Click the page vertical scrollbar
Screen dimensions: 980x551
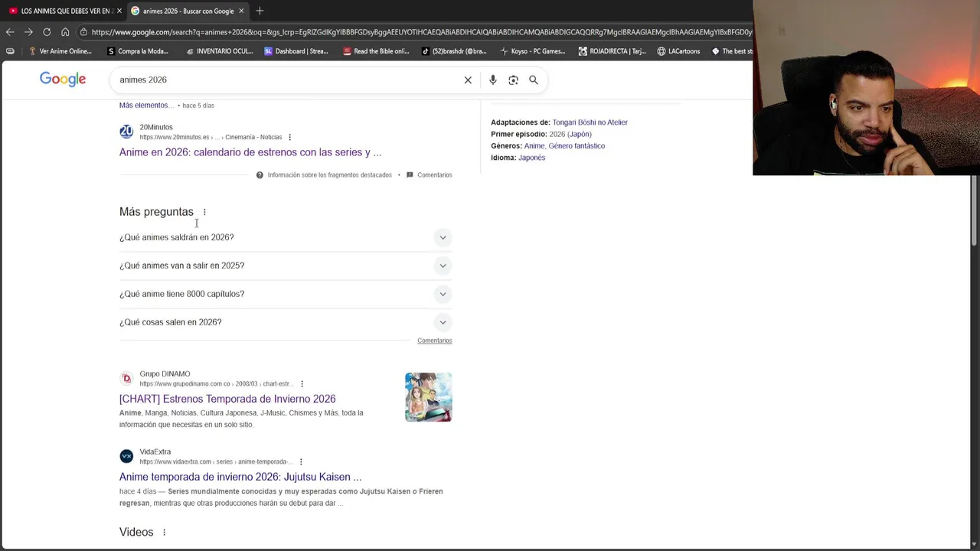[x=975, y=210]
